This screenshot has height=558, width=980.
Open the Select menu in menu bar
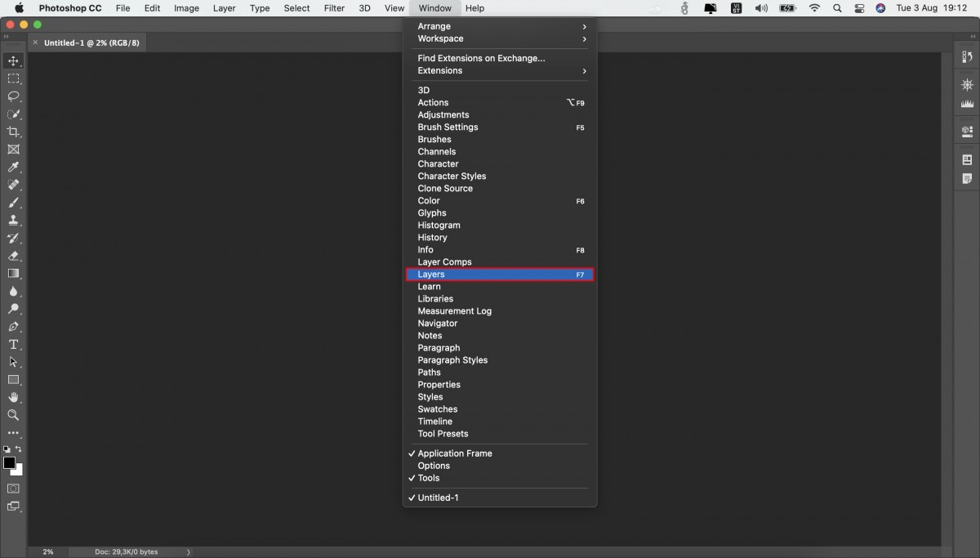296,8
